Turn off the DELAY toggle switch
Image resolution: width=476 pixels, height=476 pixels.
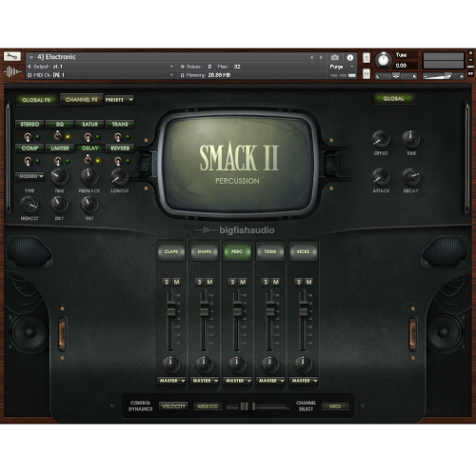point(88,160)
